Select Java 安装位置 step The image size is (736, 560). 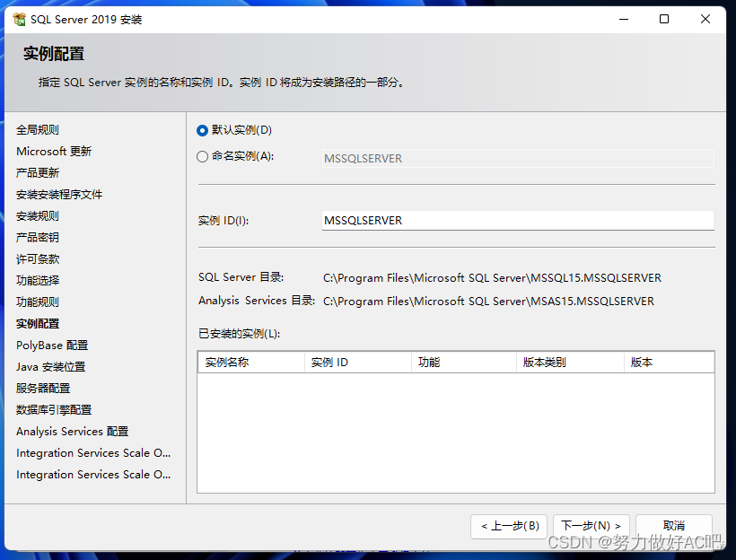coord(50,367)
